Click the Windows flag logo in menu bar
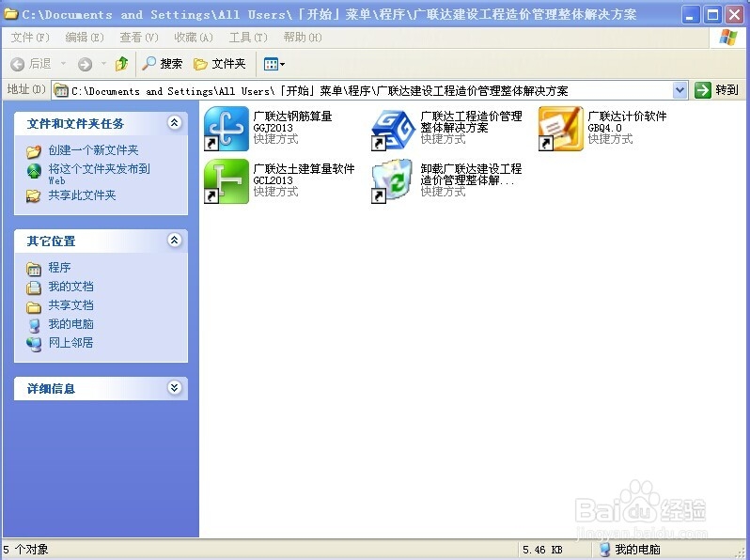Screen dimensions: 750x560 click(x=728, y=38)
